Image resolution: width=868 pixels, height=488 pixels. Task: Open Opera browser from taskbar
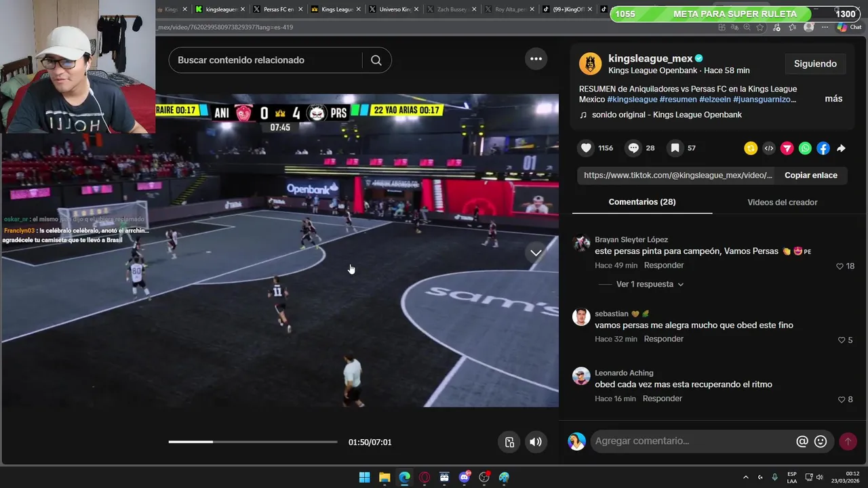pyautogui.click(x=425, y=477)
